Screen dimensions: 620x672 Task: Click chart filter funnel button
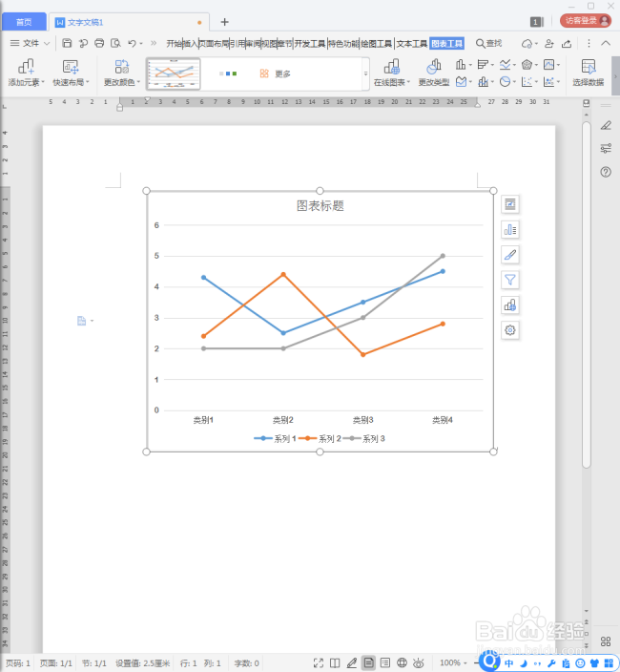[510, 281]
